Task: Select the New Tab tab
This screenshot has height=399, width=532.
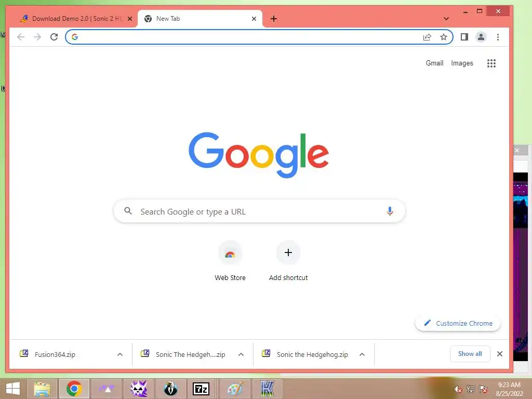Action: coord(200,19)
